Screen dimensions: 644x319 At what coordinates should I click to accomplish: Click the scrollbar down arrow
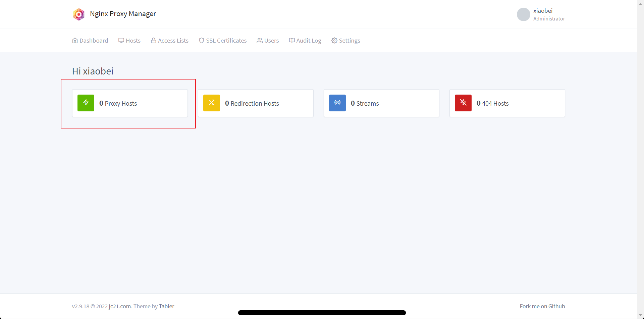pyautogui.click(x=640, y=316)
